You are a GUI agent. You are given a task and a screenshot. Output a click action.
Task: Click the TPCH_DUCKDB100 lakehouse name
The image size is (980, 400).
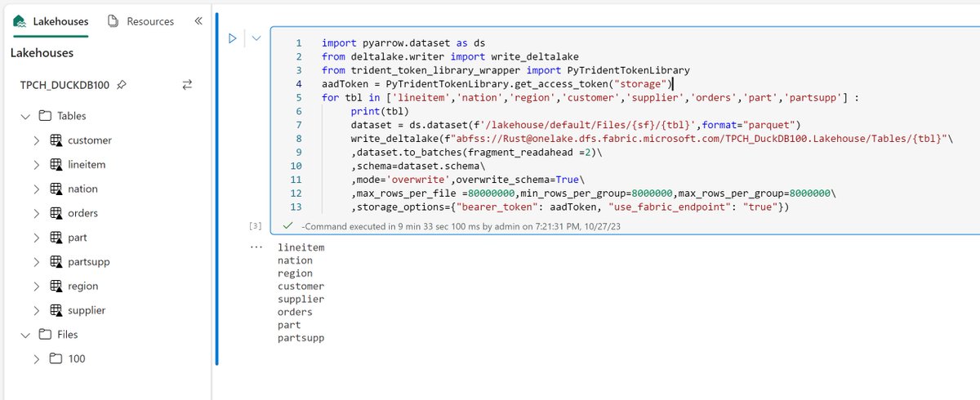[x=65, y=84]
